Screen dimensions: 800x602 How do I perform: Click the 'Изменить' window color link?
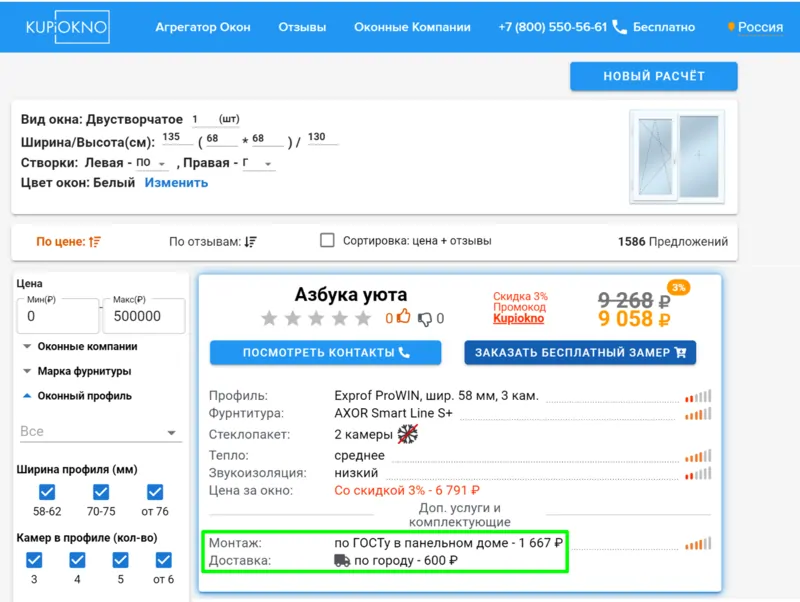(x=176, y=183)
